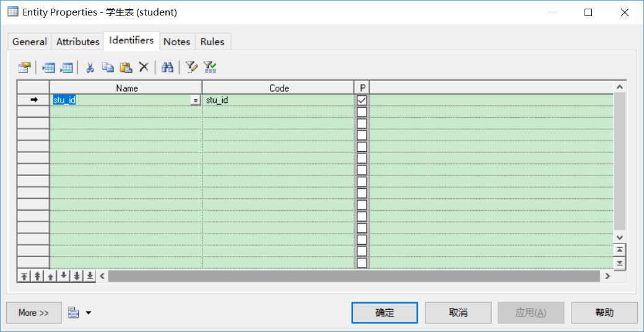Click the horizontal scrollbar thumb
The width and height of the screenshot is (644, 332).
coord(355,276)
